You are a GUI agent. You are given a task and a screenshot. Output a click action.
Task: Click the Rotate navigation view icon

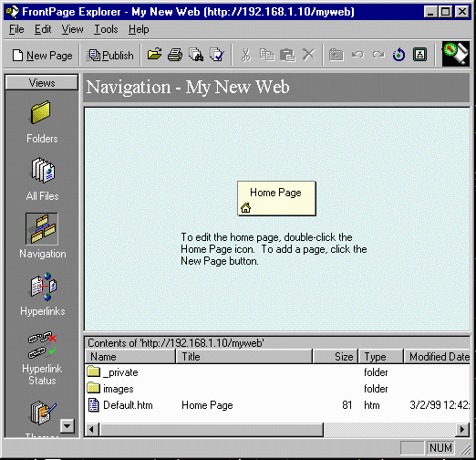(x=398, y=55)
